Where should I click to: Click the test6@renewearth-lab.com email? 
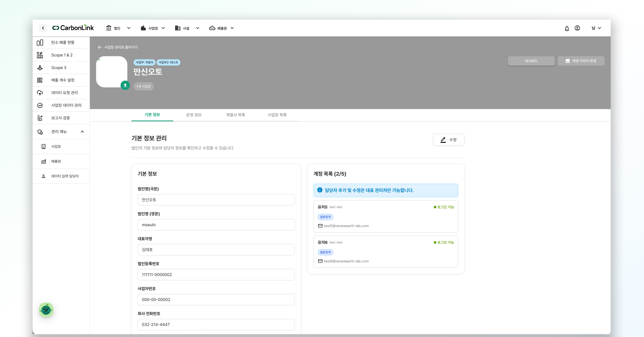coord(346,261)
